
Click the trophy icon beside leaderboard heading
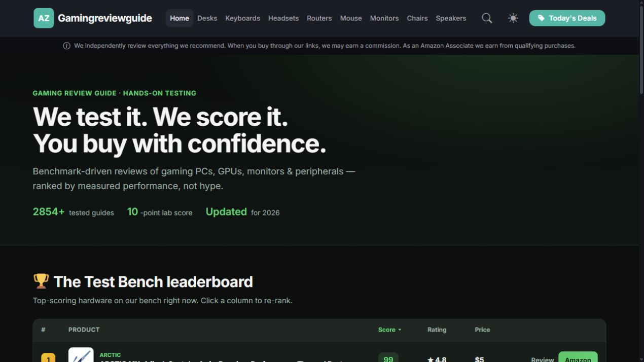pyautogui.click(x=41, y=281)
